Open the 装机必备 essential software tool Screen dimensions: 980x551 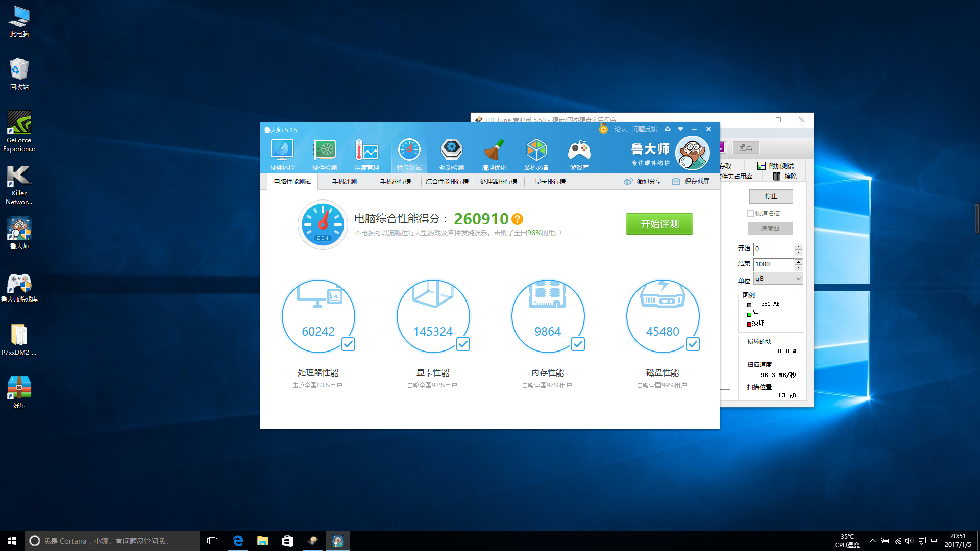pos(536,155)
